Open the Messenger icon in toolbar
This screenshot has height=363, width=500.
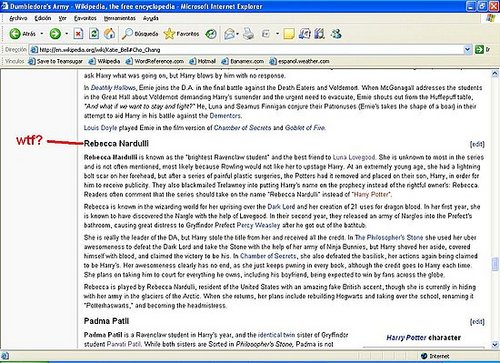click(x=336, y=34)
